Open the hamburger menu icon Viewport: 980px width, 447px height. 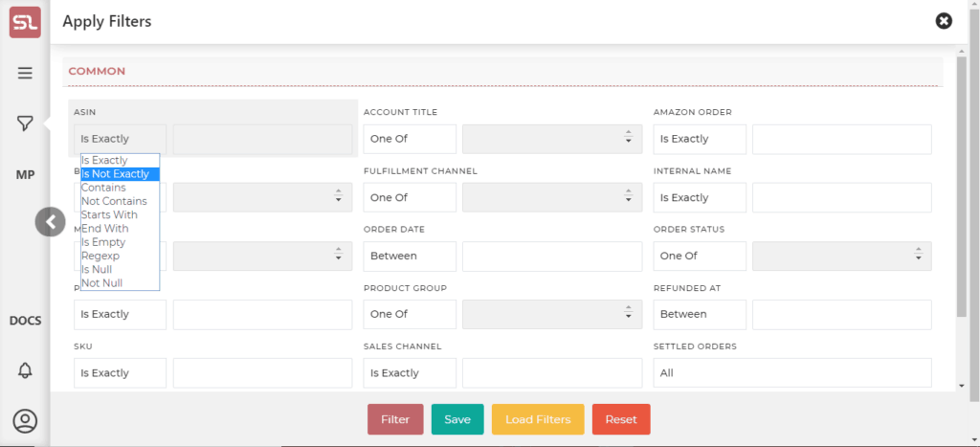pos(25,73)
